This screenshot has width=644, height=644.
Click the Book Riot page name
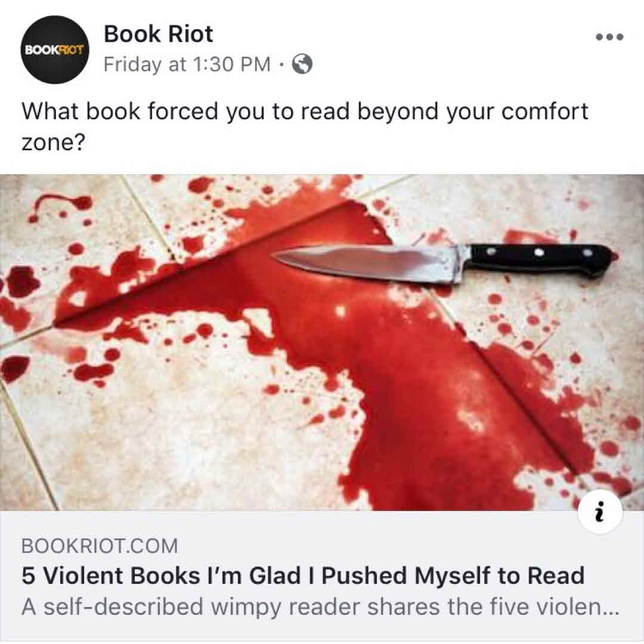[158, 33]
